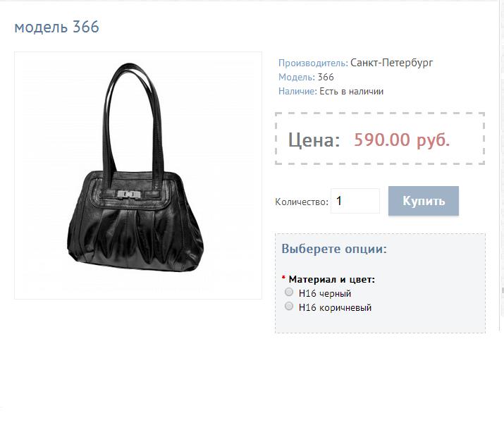Click the Н16 черный label text
The width and height of the screenshot is (504, 425).
[x=325, y=293]
